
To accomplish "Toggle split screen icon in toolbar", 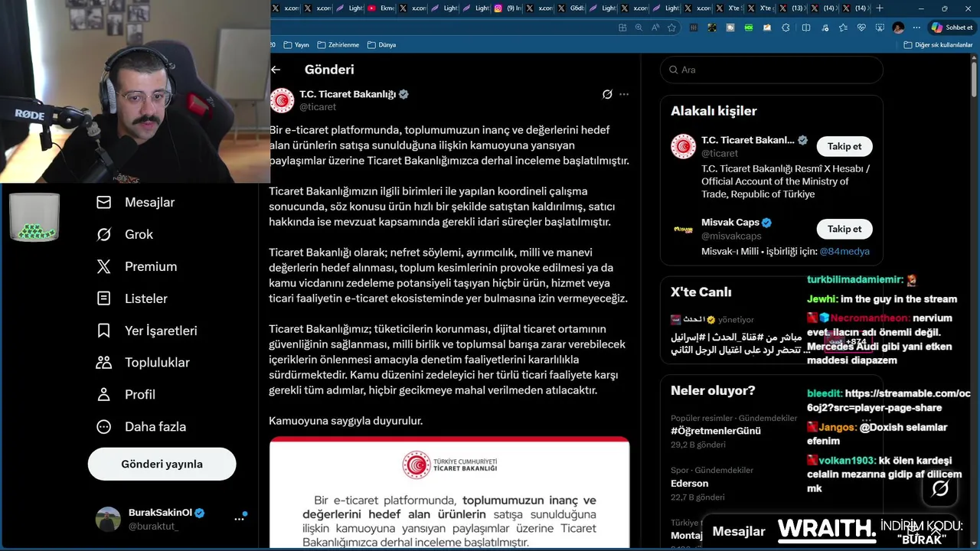I will [x=805, y=28].
